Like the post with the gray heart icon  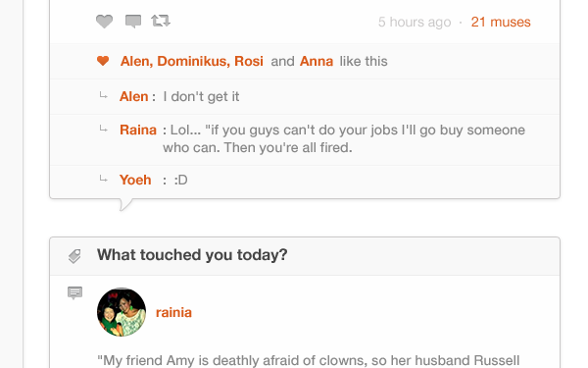pos(104,22)
